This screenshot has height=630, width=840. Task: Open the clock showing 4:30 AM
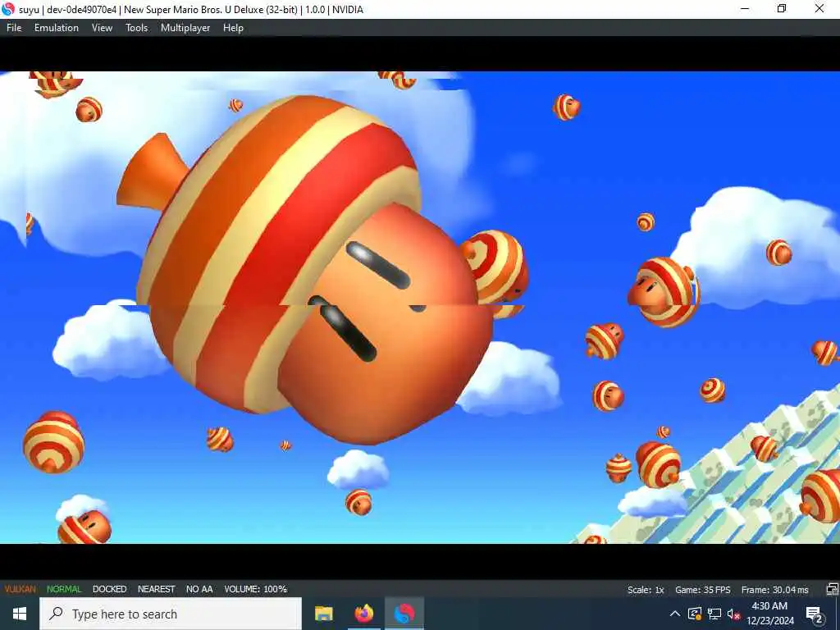(x=769, y=614)
